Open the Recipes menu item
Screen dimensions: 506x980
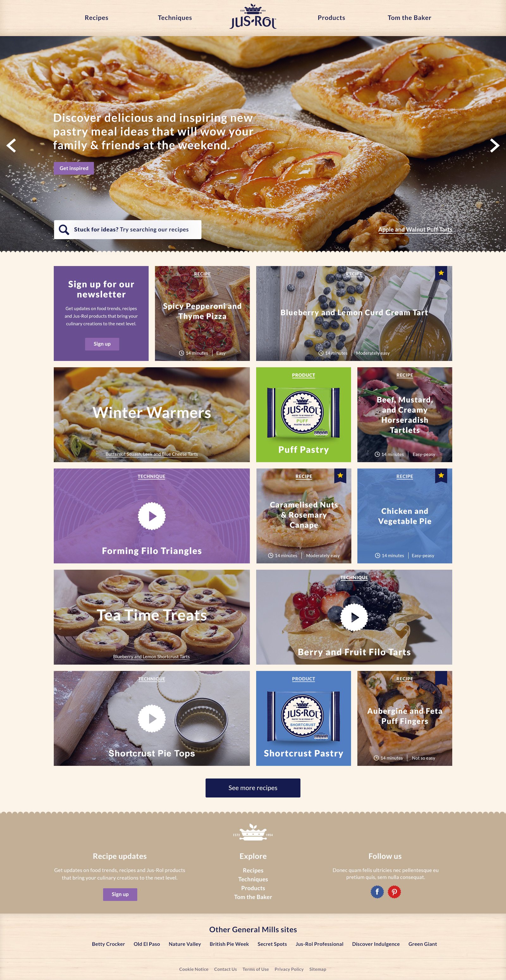click(96, 18)
